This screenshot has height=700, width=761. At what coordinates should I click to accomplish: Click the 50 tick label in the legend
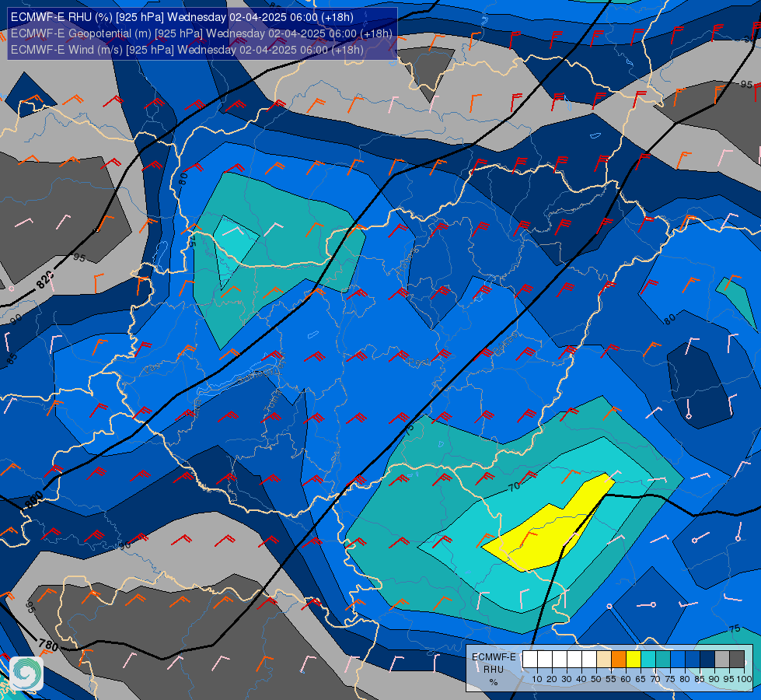pos(596,679)
